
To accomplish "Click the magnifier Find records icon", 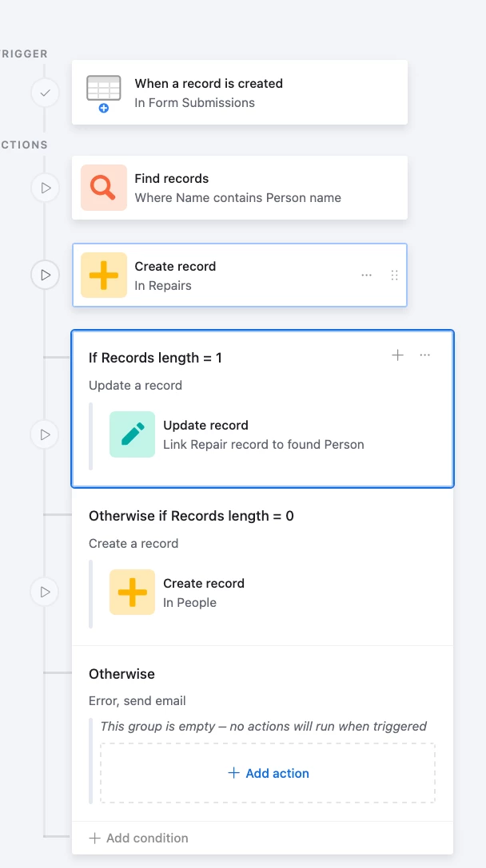I will (x=104, y=188).
